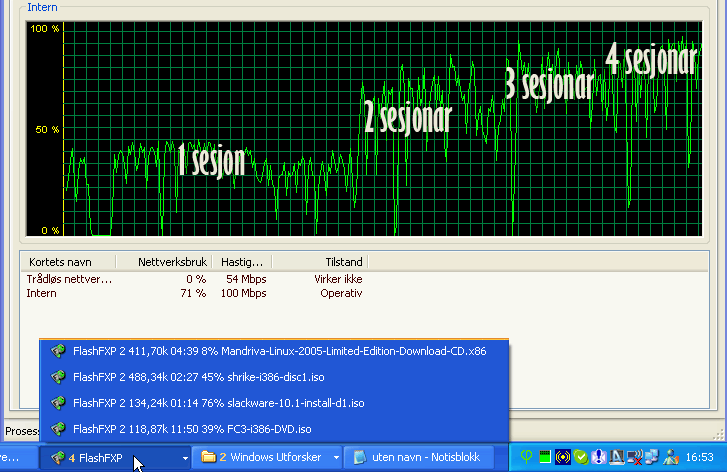Click the green phi tray icon
Viewport: 727px width, 472px height.
pyautogui.click(x=526, y=457)
